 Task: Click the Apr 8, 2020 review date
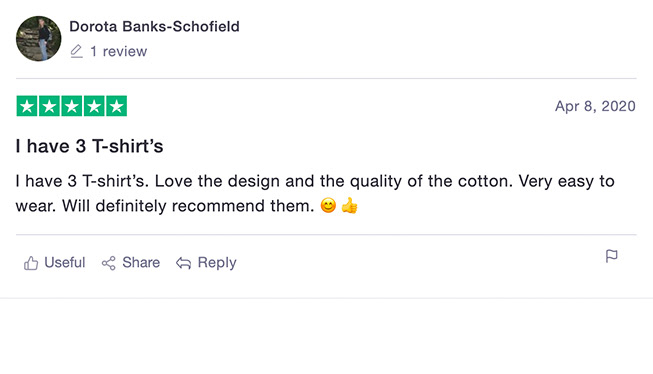click(595, 106)
